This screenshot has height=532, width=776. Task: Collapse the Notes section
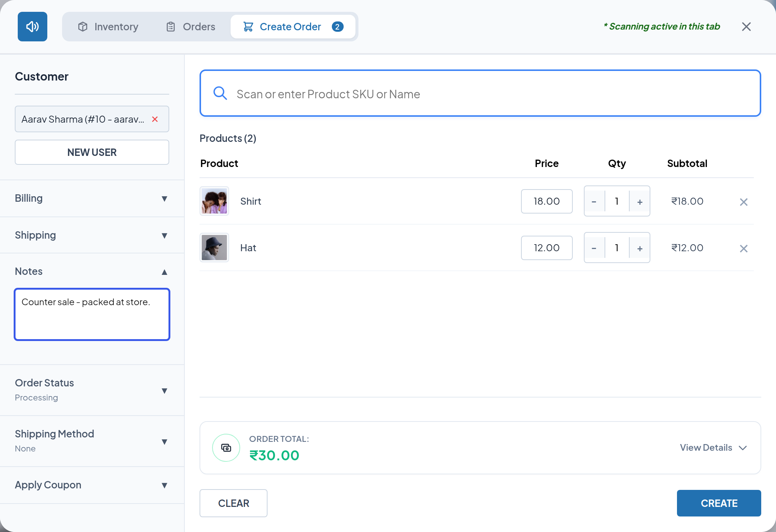(x=92, y=272)
